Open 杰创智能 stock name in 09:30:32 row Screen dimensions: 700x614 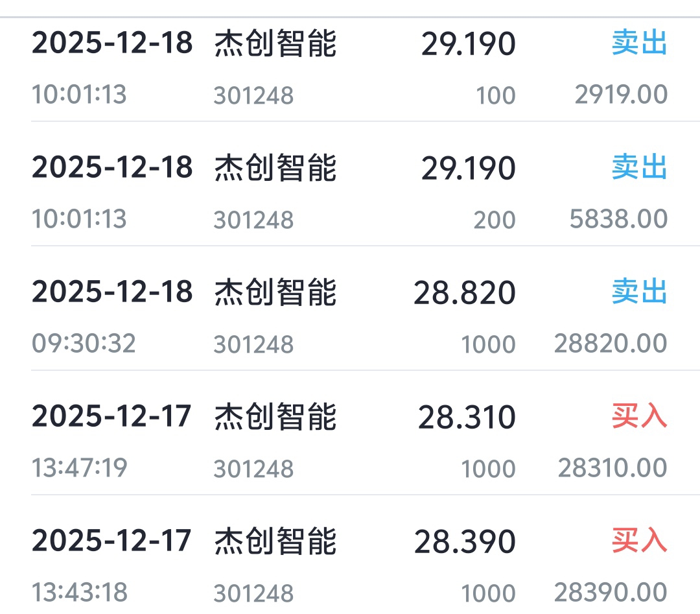pyautogui.click(x=275, y=292)
